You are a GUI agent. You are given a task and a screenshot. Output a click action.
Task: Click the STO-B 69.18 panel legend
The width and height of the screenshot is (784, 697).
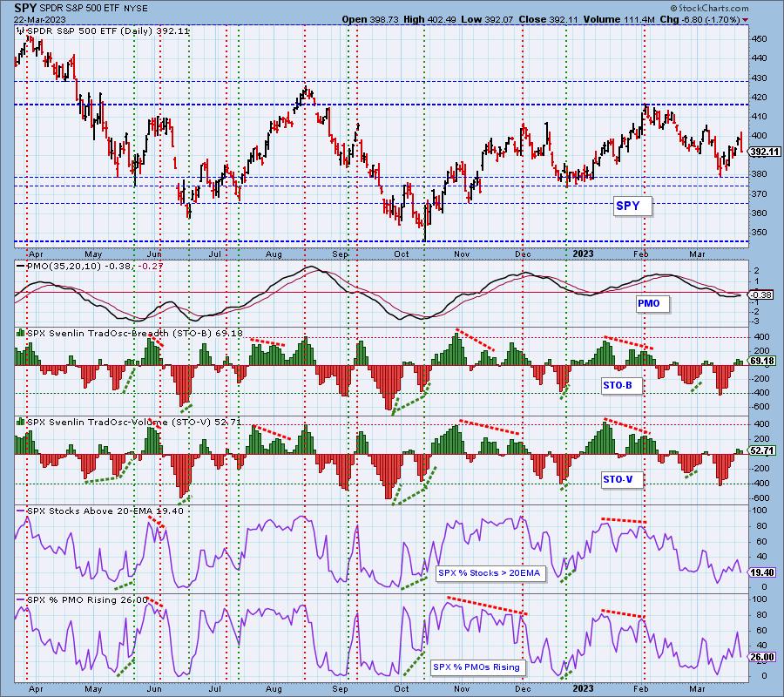click(134, 333)
